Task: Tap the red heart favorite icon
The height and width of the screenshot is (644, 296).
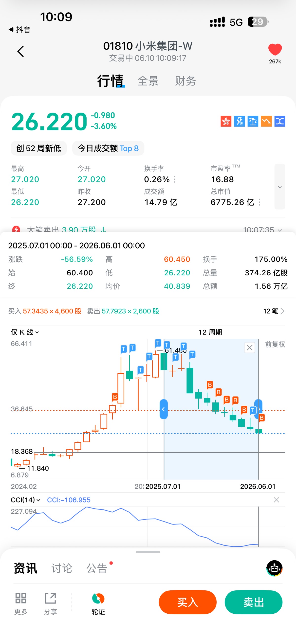Action: 275,49
